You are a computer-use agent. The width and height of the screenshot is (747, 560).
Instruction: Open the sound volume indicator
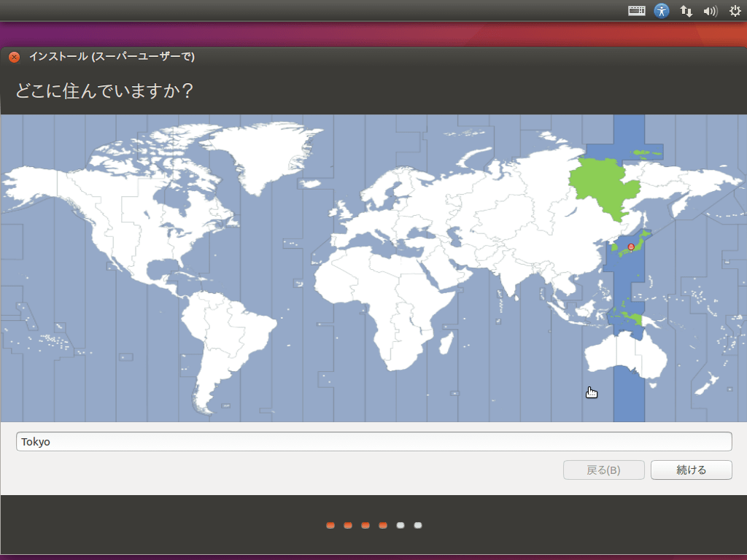coord(710,11)
